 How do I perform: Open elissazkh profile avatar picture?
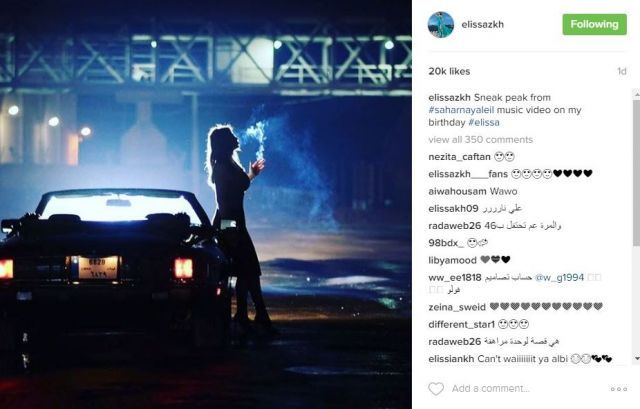[x=441, y=24]
